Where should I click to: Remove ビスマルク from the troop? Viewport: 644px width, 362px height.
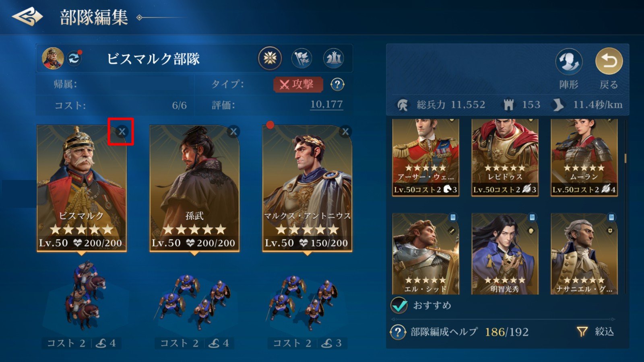[x=122, y=132]
